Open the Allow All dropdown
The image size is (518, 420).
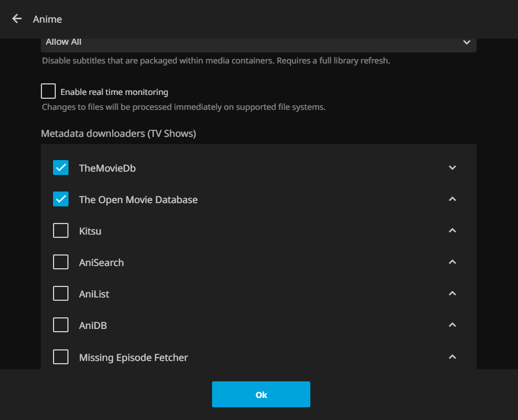pos(258,43)
